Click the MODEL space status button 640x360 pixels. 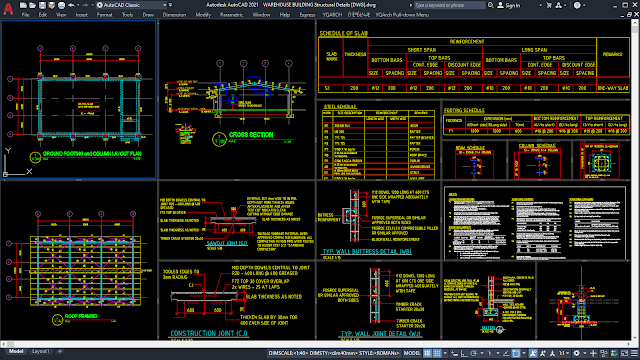(412, 353)
